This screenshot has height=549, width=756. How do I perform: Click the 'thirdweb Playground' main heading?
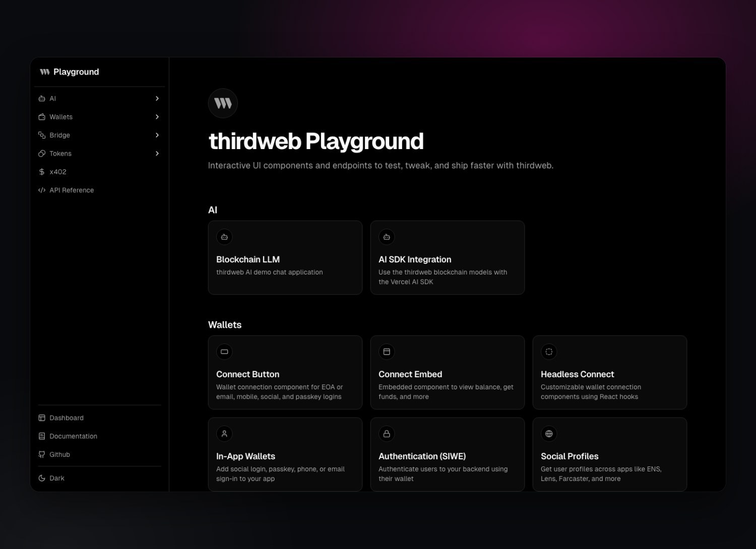pyautogui.click(x=316, y=142)
